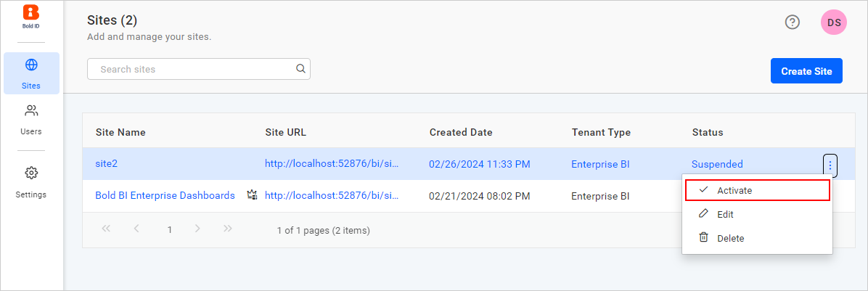Sort by the Created Date column header
This screenshot has height=291, width=868.
[461, 132]
